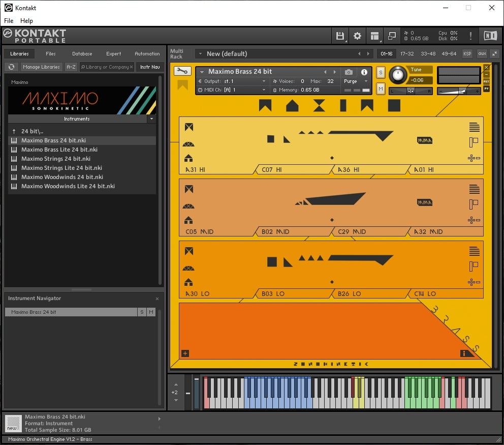Click orange panel plus icon
This screenshot has height=445, width=504.
pos(185,353)
